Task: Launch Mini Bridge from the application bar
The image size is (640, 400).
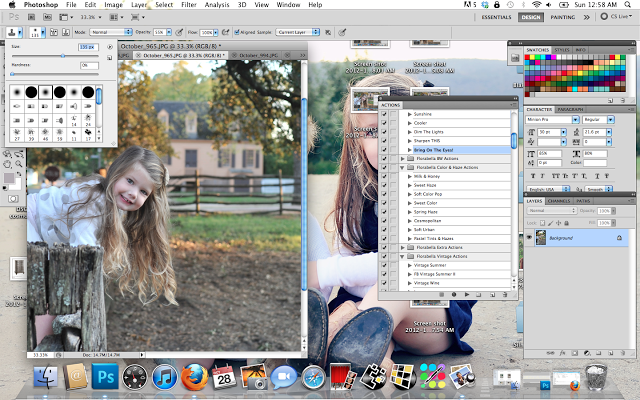Action: click(x=47, y=17)
